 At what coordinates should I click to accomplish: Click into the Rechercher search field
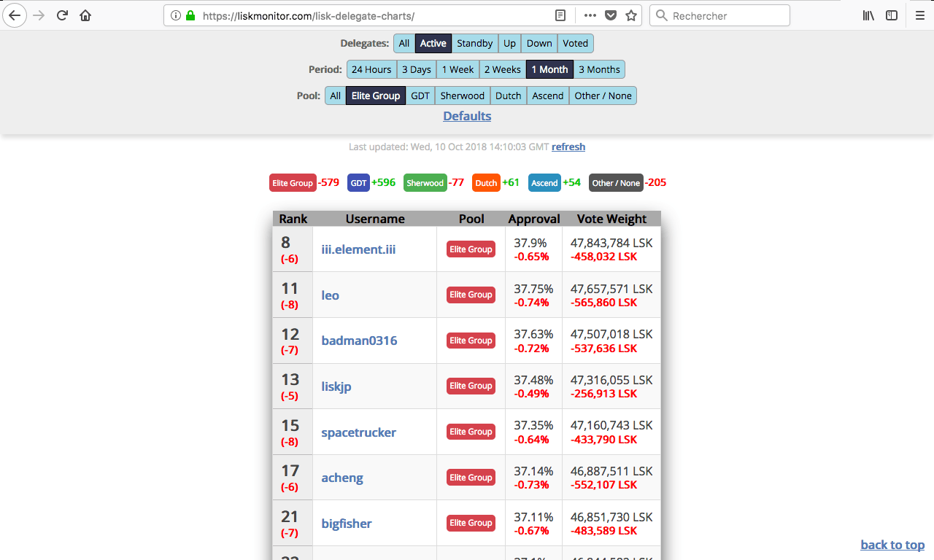[726, 15]
